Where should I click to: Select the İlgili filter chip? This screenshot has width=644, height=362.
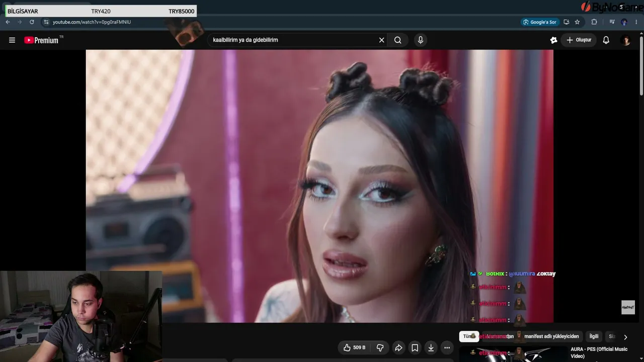pyautogui.click(x=594, y=336)
